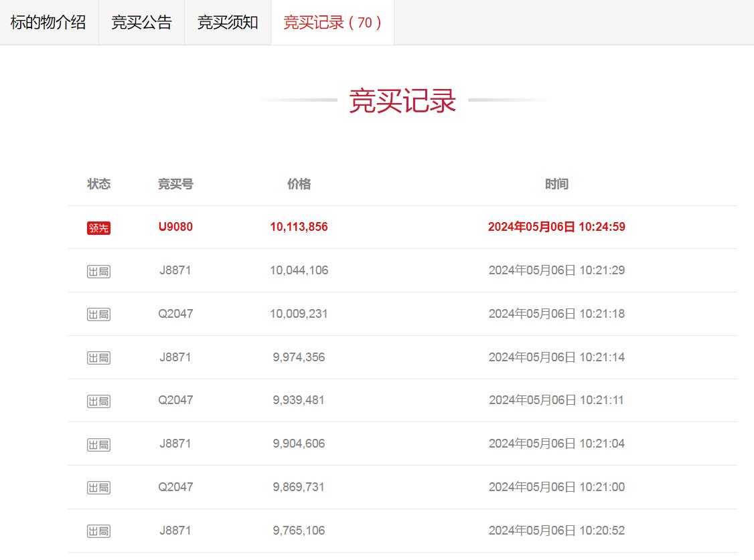Click the red 领先 status badge
754x560 pixels.
pyautogui.click(x=98, y=227)
